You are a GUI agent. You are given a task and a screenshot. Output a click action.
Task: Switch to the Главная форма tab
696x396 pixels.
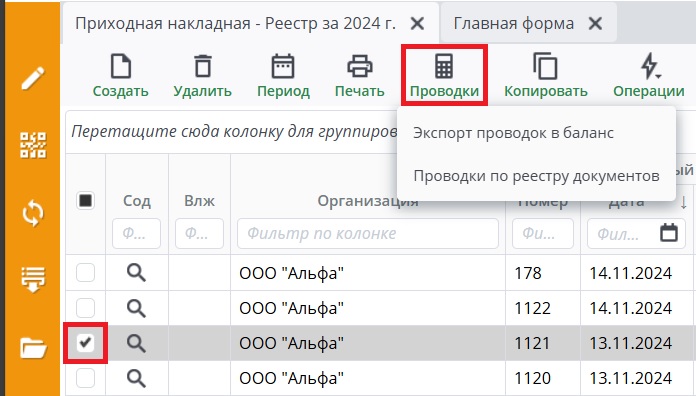(514, 23)
